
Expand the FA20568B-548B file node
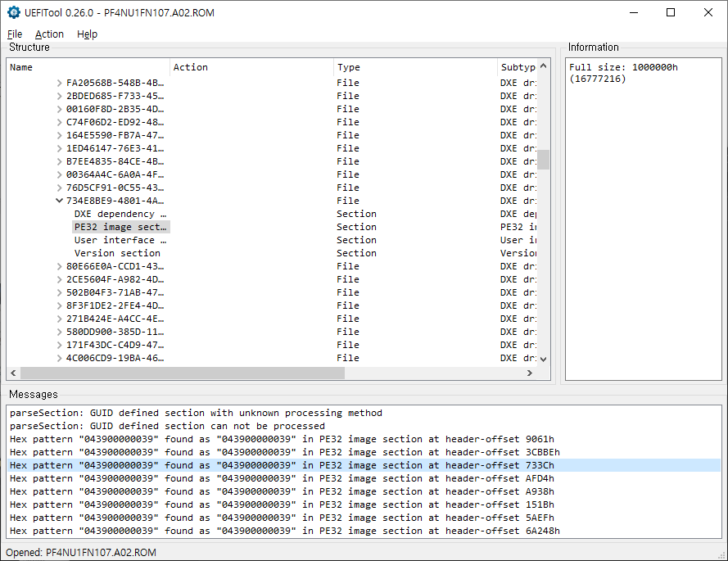(x=59, y=84)
